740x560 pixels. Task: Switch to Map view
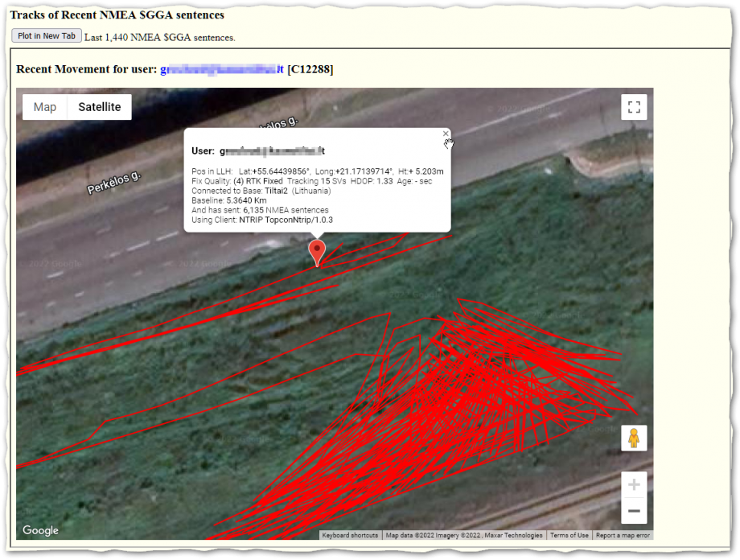(45, 107)
